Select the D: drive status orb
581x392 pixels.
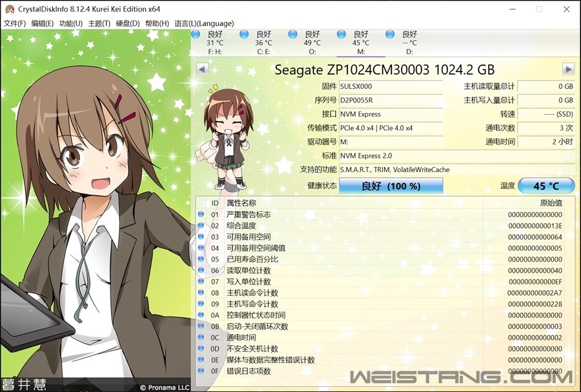[390, 34]
